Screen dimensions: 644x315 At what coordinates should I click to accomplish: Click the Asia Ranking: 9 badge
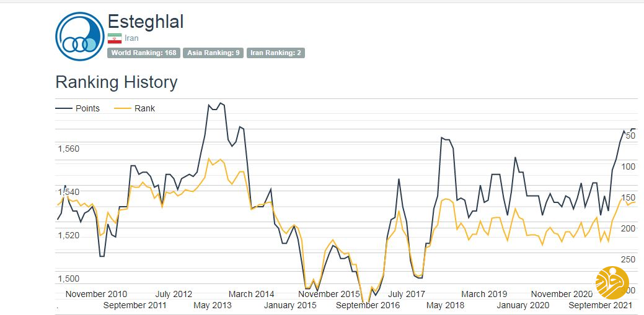point(214,53)
